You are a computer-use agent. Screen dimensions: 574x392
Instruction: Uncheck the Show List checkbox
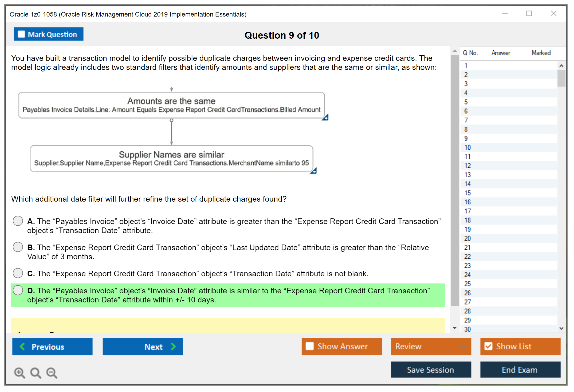[488, 346]
